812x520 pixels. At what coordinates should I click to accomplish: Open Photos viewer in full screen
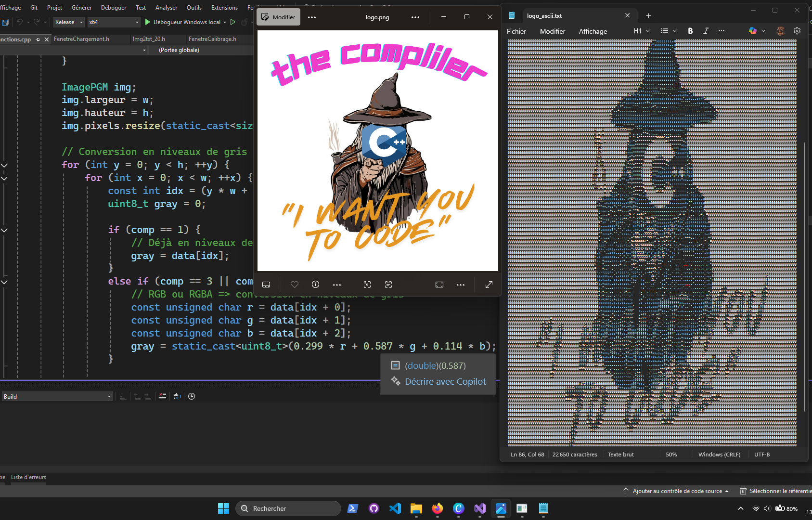click(x=489, y=285)
